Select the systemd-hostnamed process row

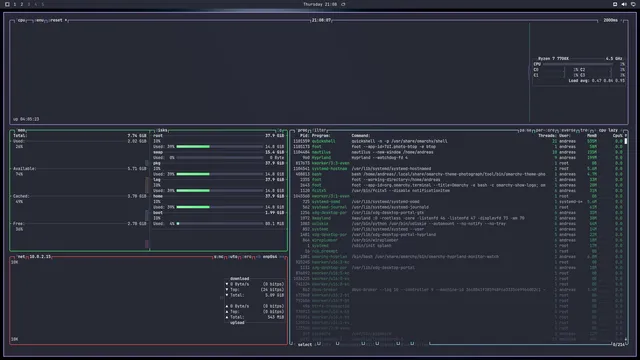457,169
